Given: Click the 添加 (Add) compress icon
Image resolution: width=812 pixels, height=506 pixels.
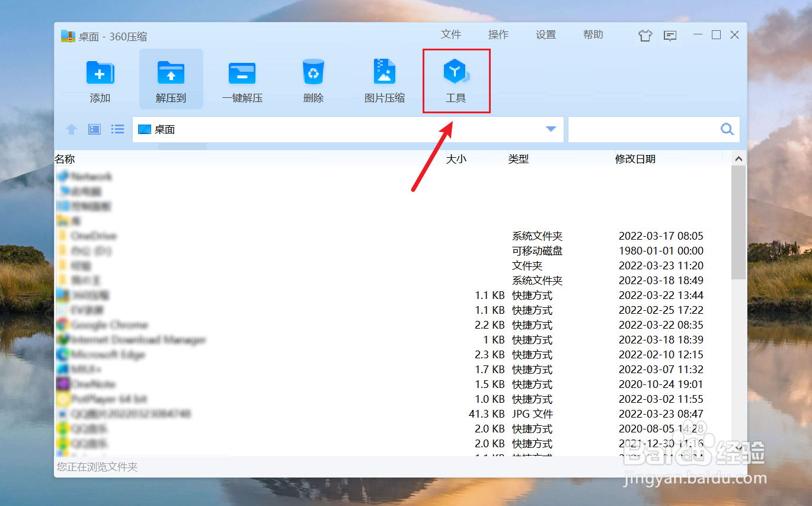Looking at the screenshot, I should click(100, 79).
